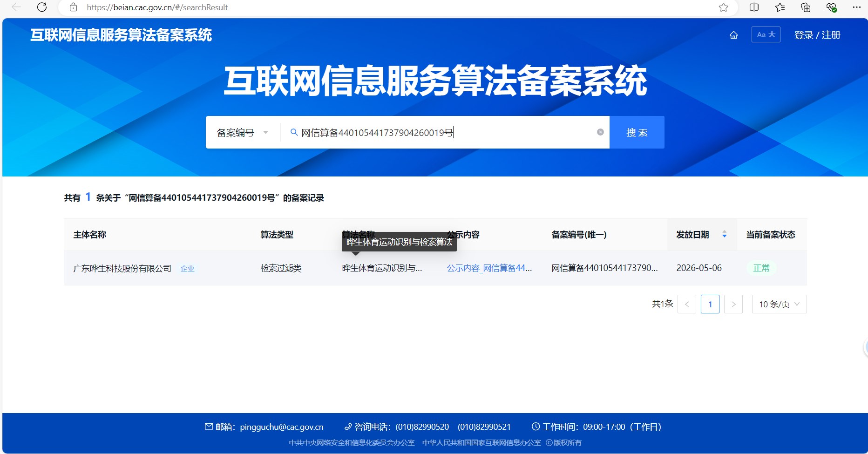The image size is (868, 454).
Task: Select 广东晔生科技股份有限公司 cell
Action: pos(122,268)
